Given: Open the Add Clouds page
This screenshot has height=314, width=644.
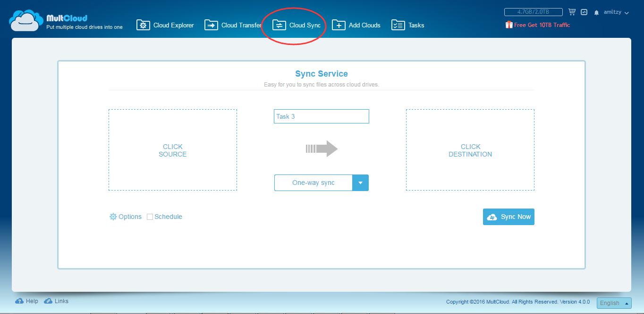Looking at the screenshot, I should point(356,25).
